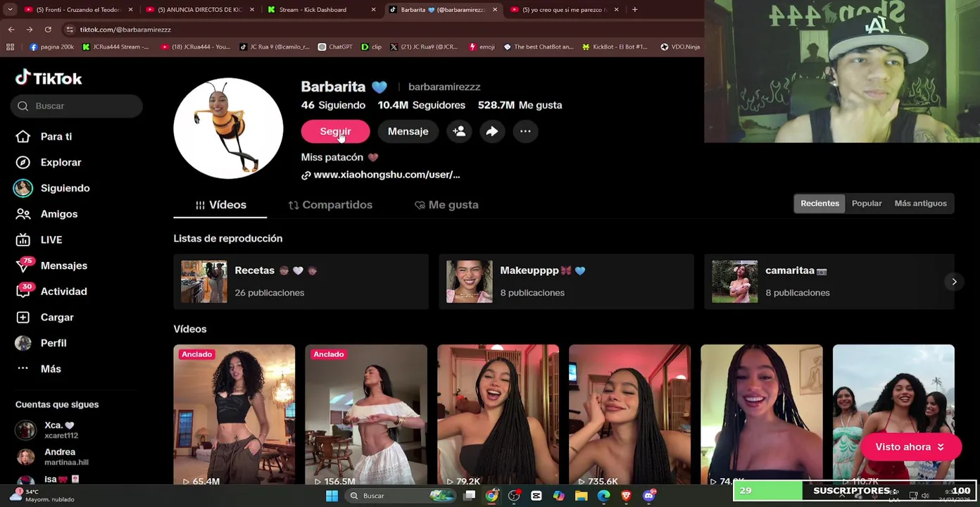Open CapCut from taskbar
This screenshot has height=507, width=980.
coord(536,496)
